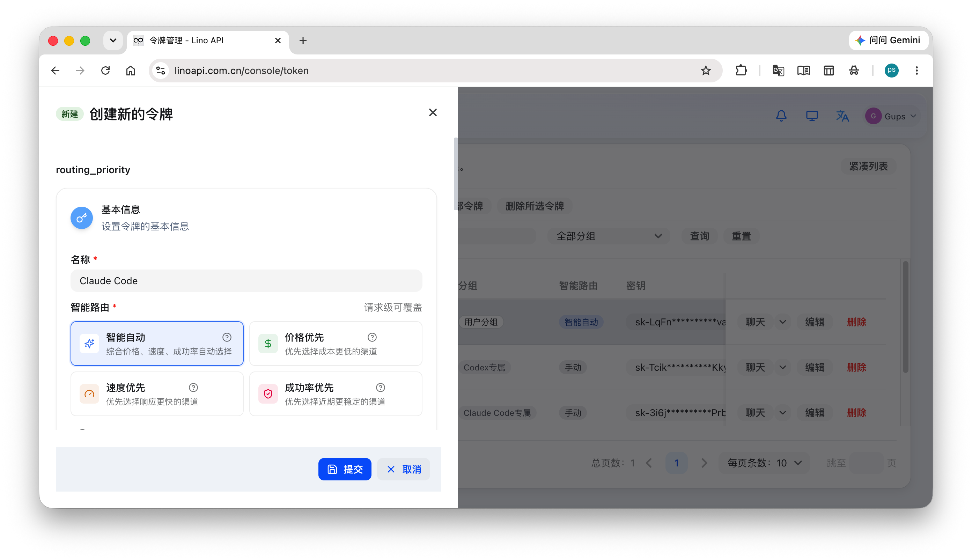
Task: Click 删除 for the sk-3i6j token
Action: [x=856, y=413]
